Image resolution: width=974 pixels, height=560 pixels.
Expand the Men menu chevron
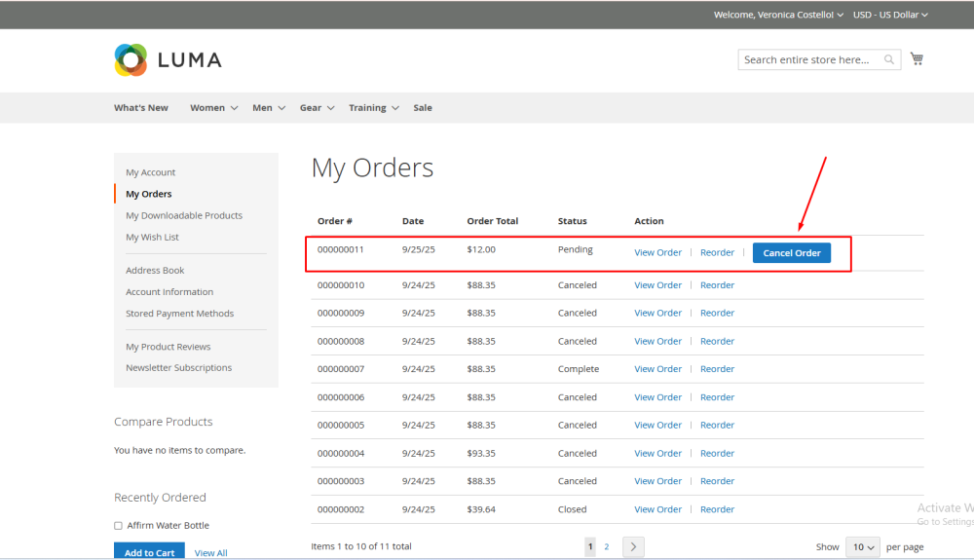281,108
